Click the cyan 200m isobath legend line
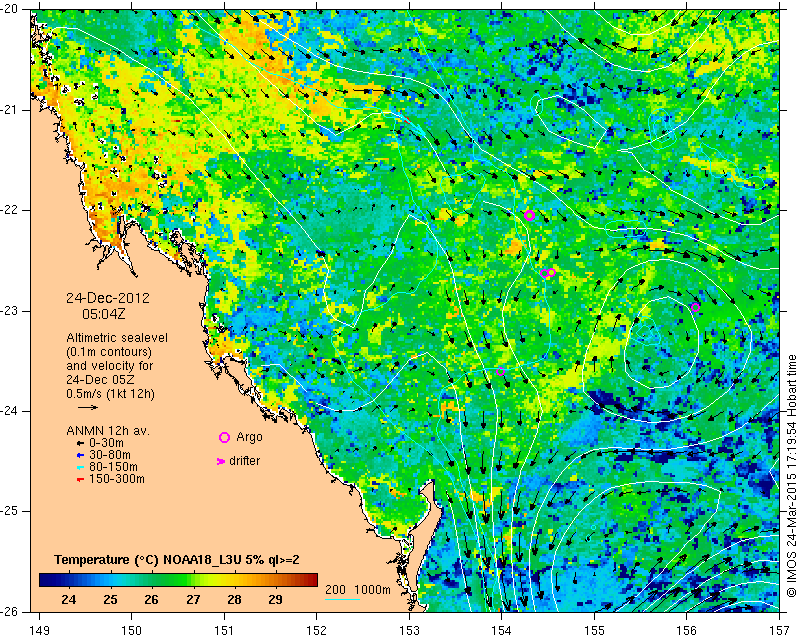The image size is (800, 640). [x=342, y=599]
